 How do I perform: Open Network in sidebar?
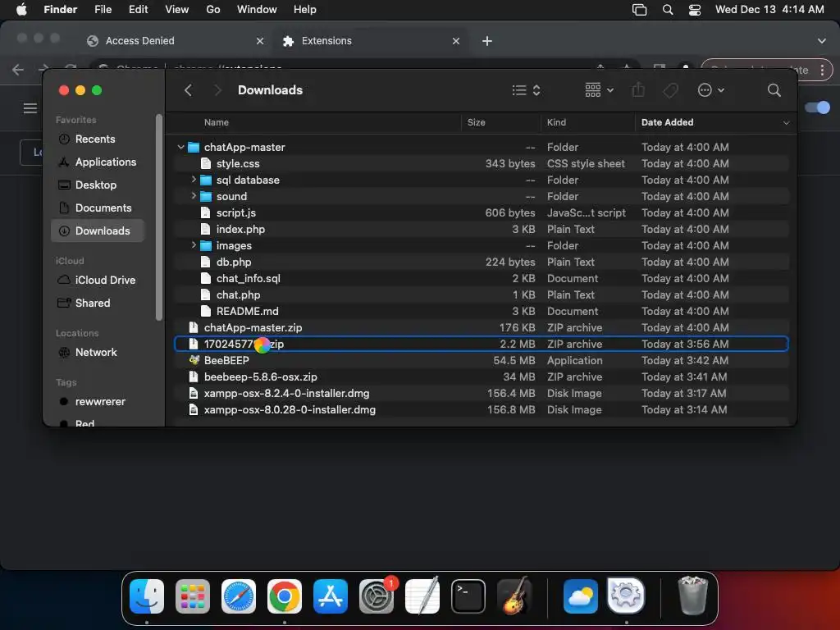[98, 353]
